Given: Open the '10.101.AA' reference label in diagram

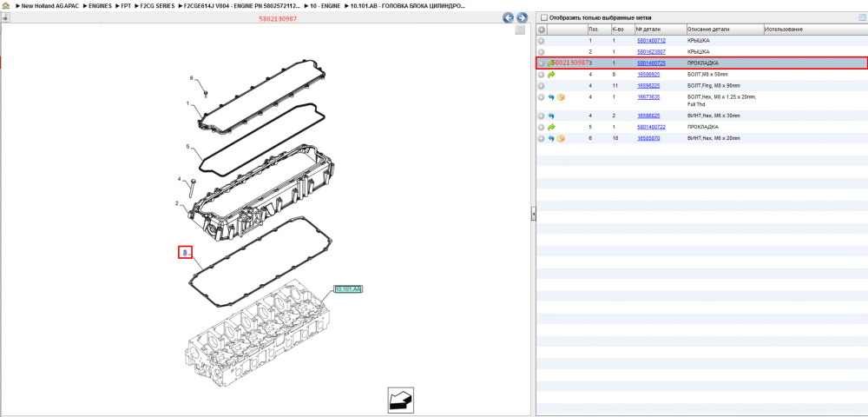Looking at the screenshot, I should 348,289.
